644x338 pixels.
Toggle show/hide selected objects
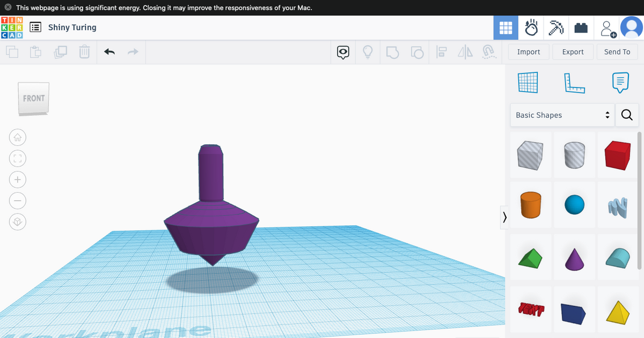coord(343,52)
